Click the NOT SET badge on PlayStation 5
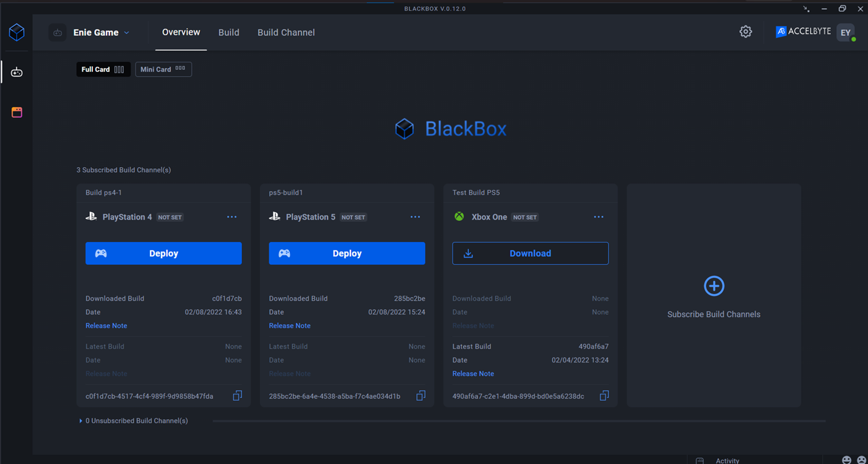Image resolution: width=868 pixels, height=464 pixels. click(354, 217)
